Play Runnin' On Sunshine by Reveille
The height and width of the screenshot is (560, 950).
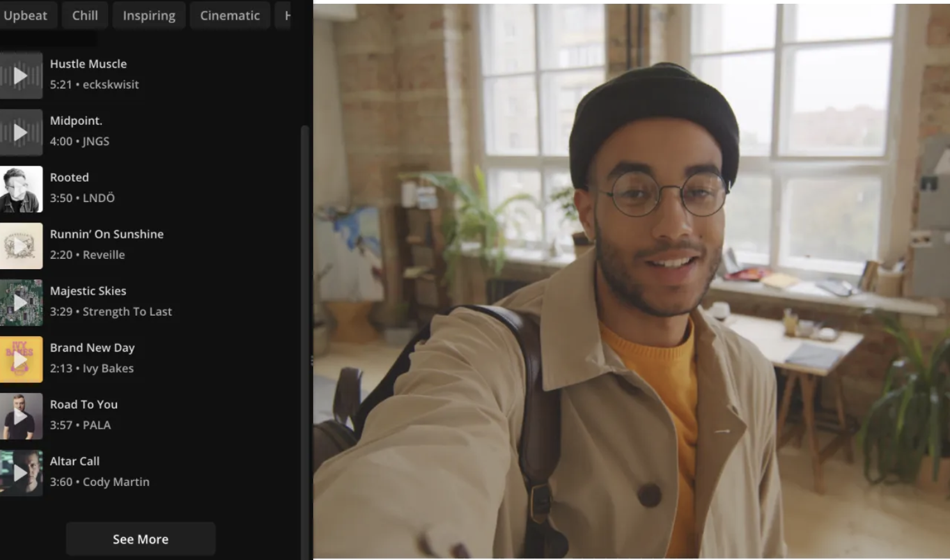pos(21,245)
